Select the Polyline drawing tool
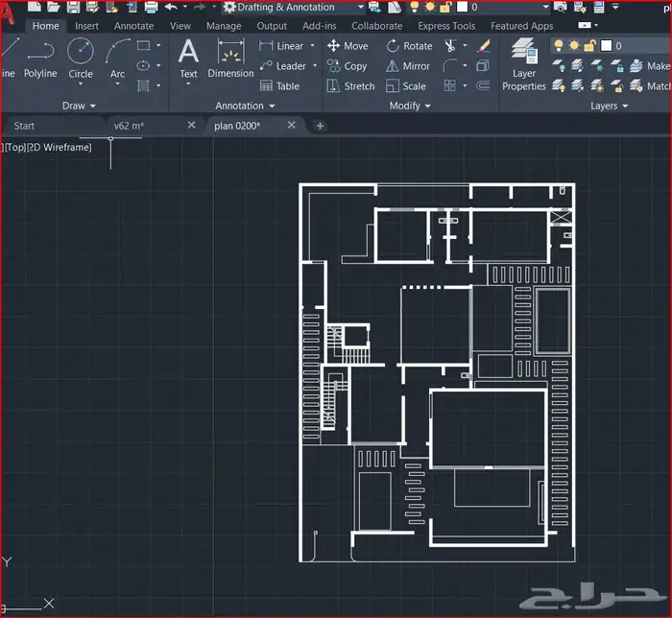 (40, 60)
